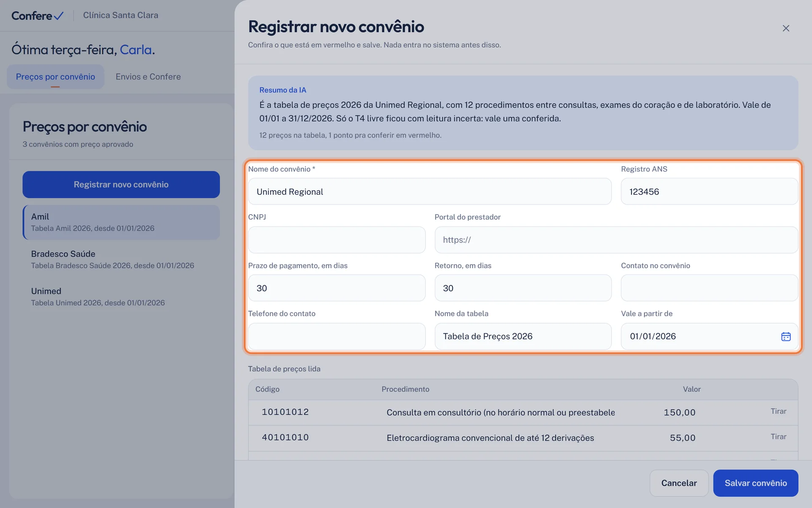Click the Confere logo
812x508 pixels.
point(37,16)
